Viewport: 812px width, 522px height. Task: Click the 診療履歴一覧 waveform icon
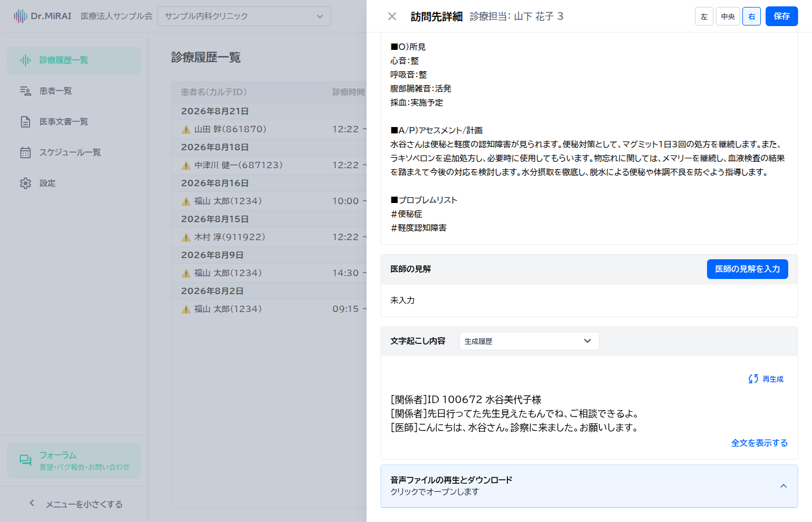(26, 60)
